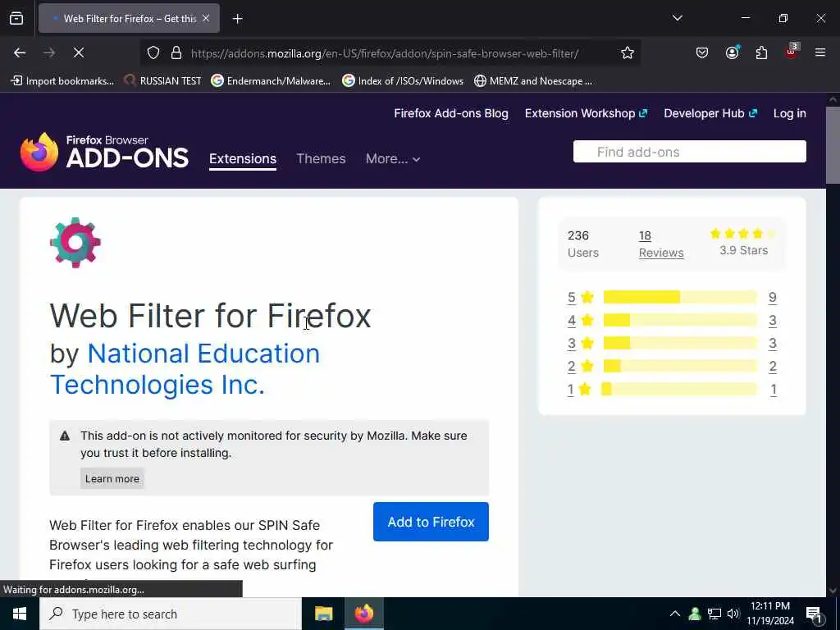Show hidden system tray icons

[x=675, y=614]
